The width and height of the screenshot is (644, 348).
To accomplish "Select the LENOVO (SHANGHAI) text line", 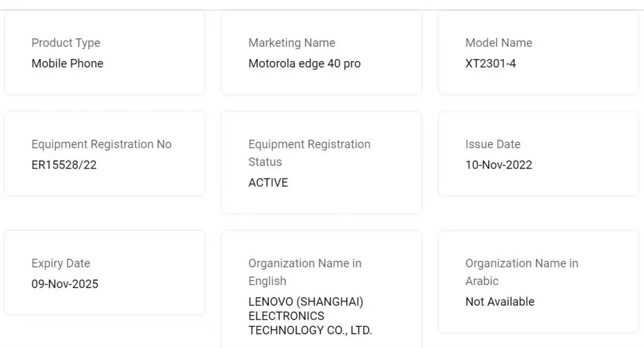I will (306, 301).
